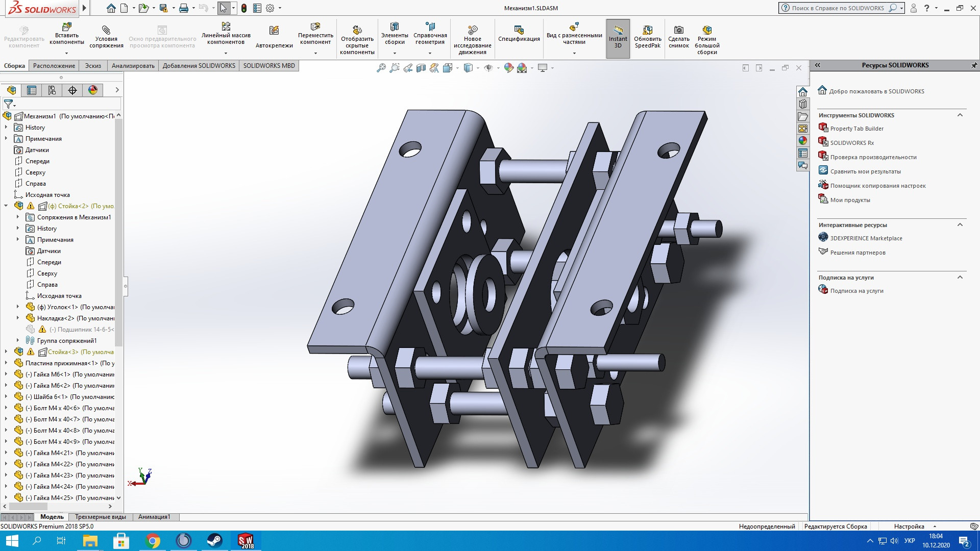980x551 pixels.
Task: Open DisplayManager color ball tab in left panel
Action: click(93, 90)
